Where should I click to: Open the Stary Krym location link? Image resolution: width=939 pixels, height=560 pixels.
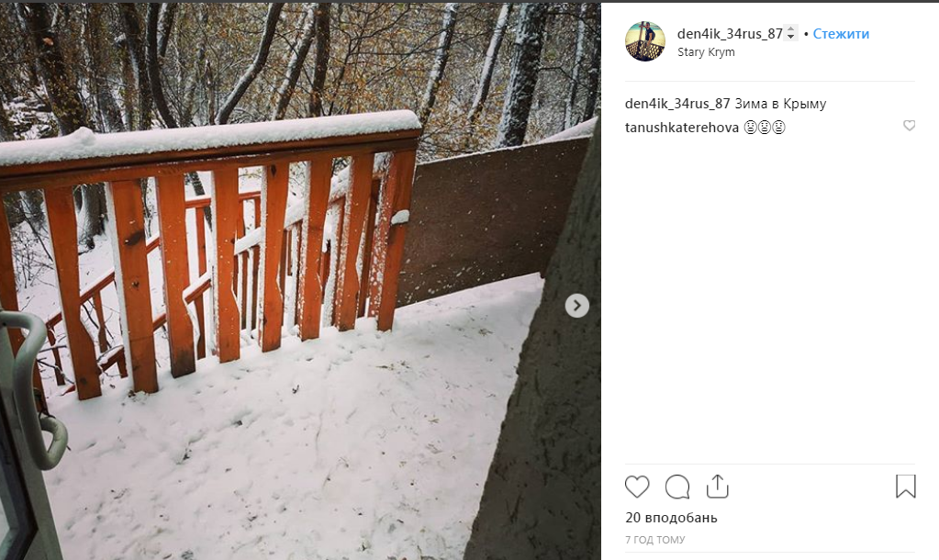pos(706,52)
